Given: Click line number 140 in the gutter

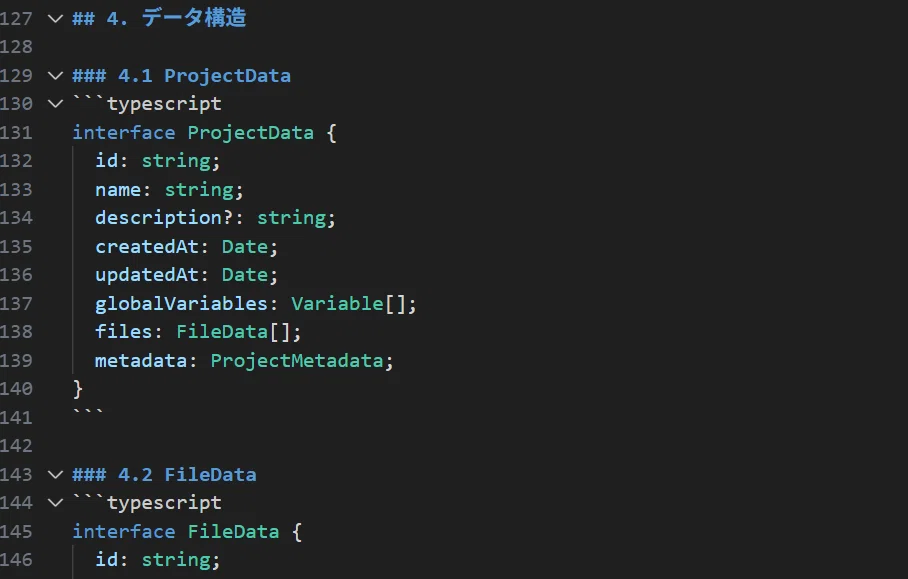Looking at the screenshot, I should (16, 389).
